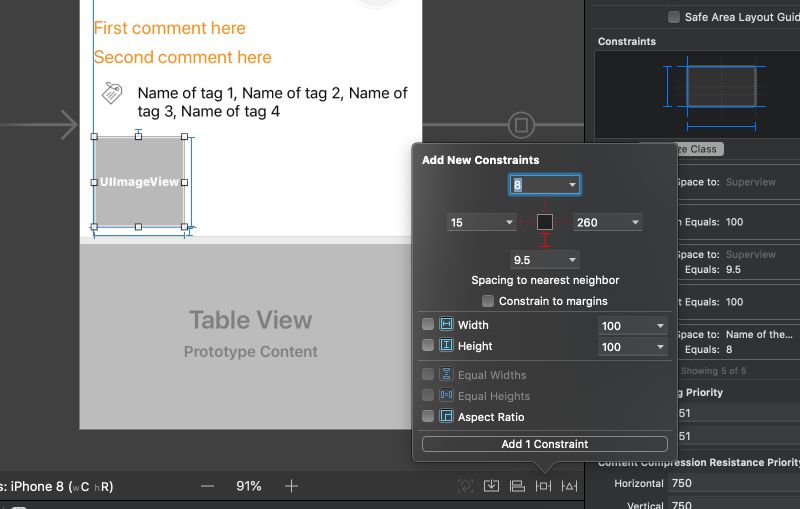Click the top-right resize handle of UIImageView
The image size is (800, 509).
pyautogui.click(x=184, y=137)
